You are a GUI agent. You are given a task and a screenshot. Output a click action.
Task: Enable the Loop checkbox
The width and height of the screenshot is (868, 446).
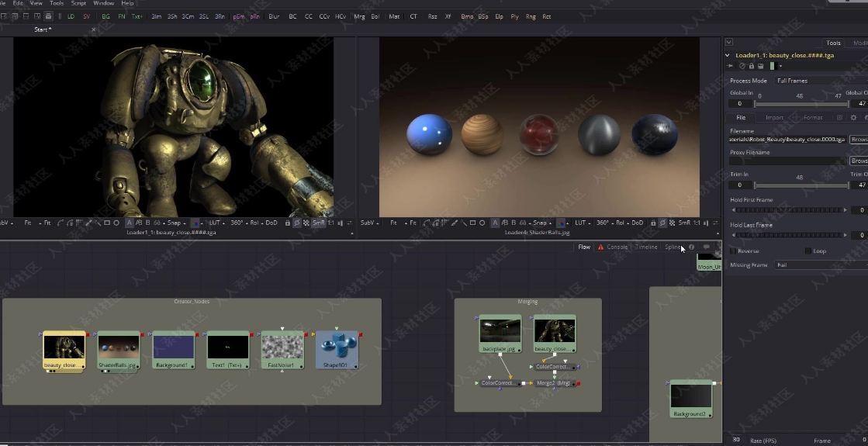tap(808, 251)
